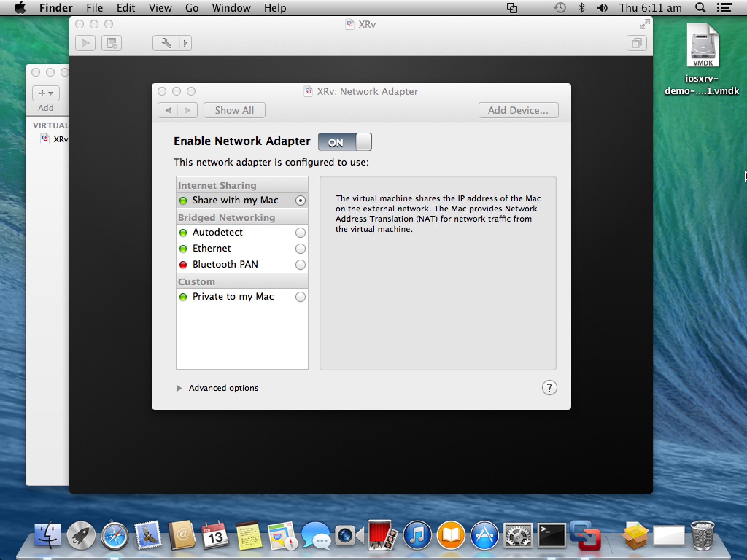Open Messages from the Dock

[316, 536]
